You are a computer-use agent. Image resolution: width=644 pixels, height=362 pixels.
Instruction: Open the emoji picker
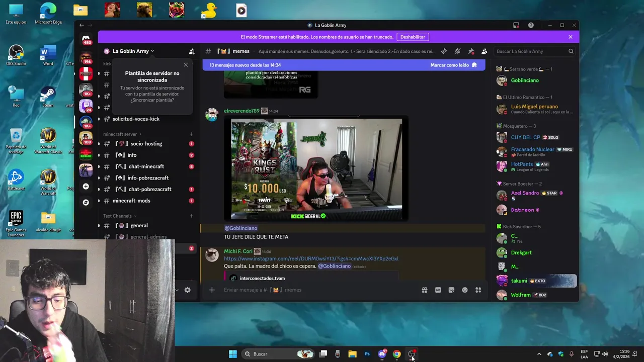point(465,290)
